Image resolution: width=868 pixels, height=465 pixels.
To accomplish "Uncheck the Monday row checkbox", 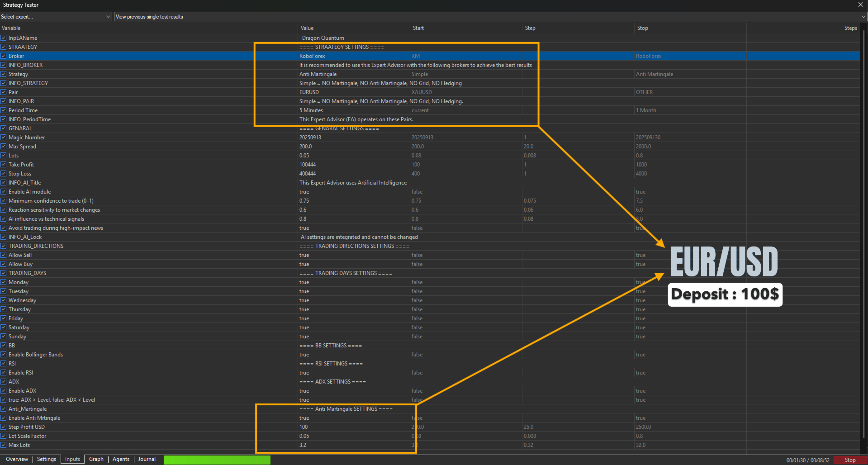I will [x=4, y=282].
